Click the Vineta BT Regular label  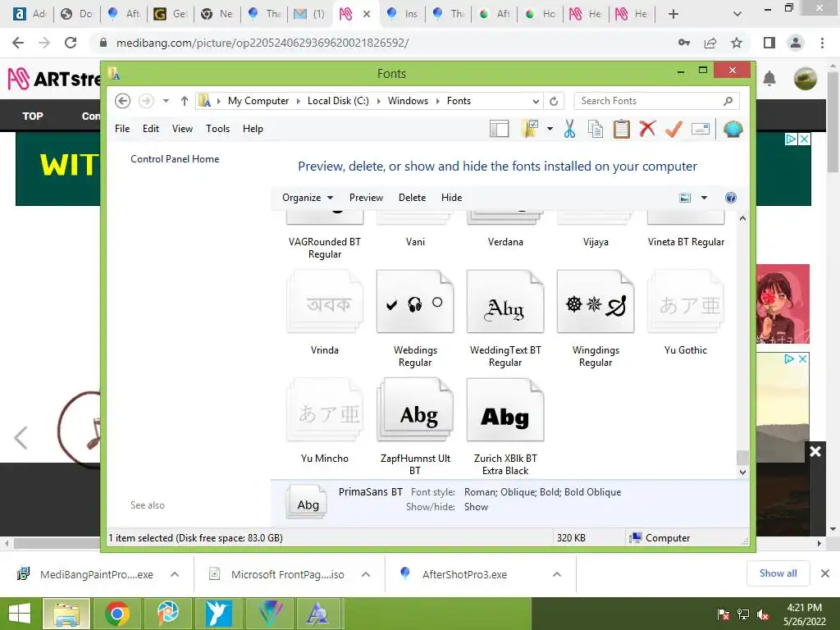click(686, 242)
